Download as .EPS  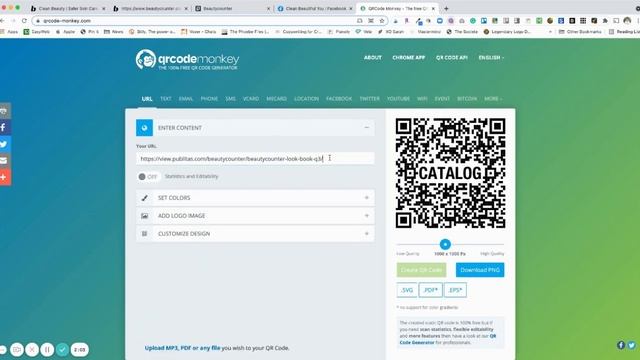(456, 290)
